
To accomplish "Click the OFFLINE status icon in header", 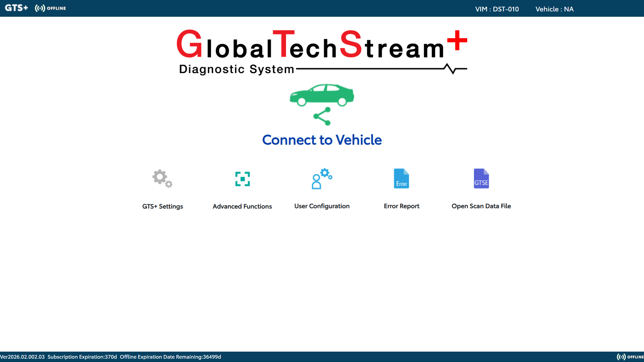I will click(x=50, y=8).
